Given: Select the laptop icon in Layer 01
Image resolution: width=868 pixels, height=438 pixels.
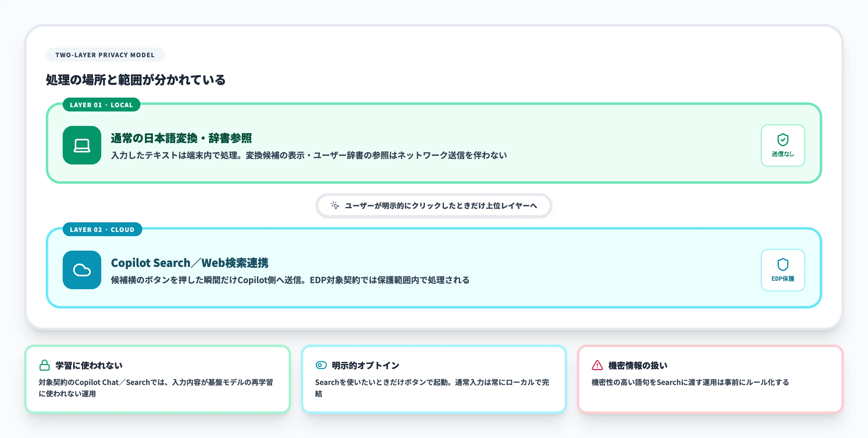Looking at the screenshot, I should [x=82, y=145].
